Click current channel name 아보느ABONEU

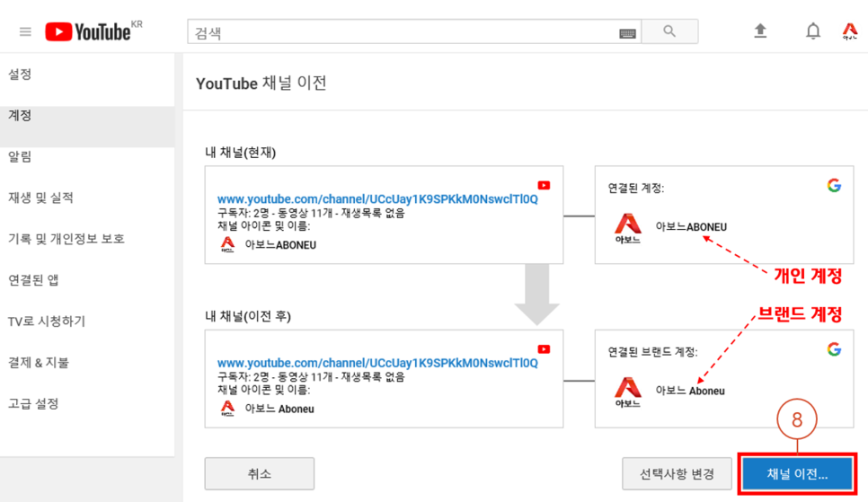tap(280, 244)
